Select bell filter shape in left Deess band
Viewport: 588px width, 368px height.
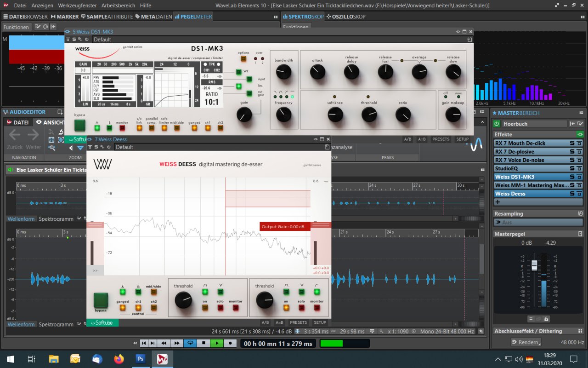tap(205, 292)
